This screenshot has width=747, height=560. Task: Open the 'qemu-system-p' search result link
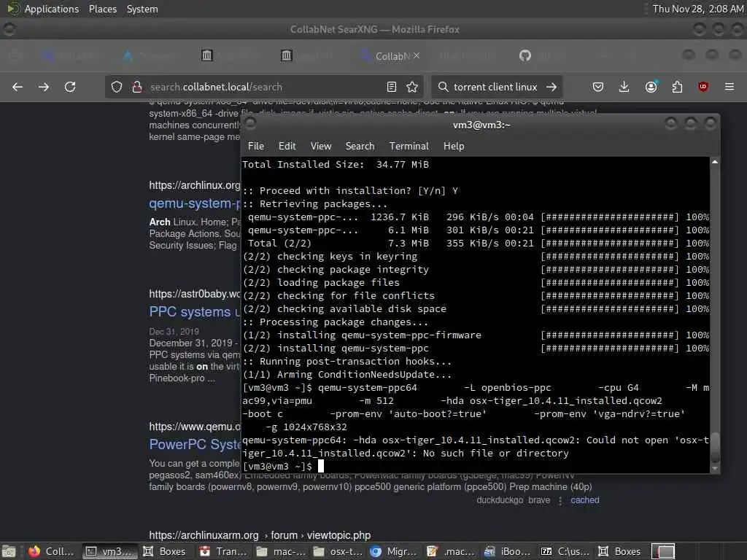coord(194,203)
